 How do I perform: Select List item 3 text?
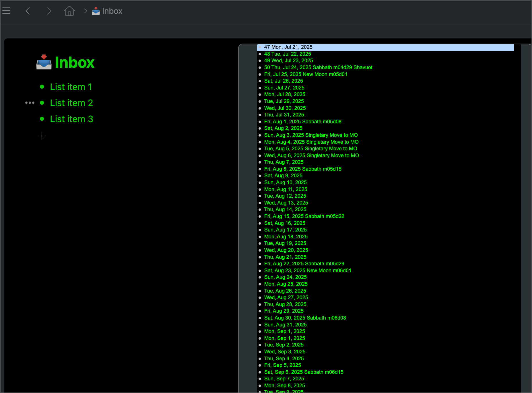coord(71,119)
